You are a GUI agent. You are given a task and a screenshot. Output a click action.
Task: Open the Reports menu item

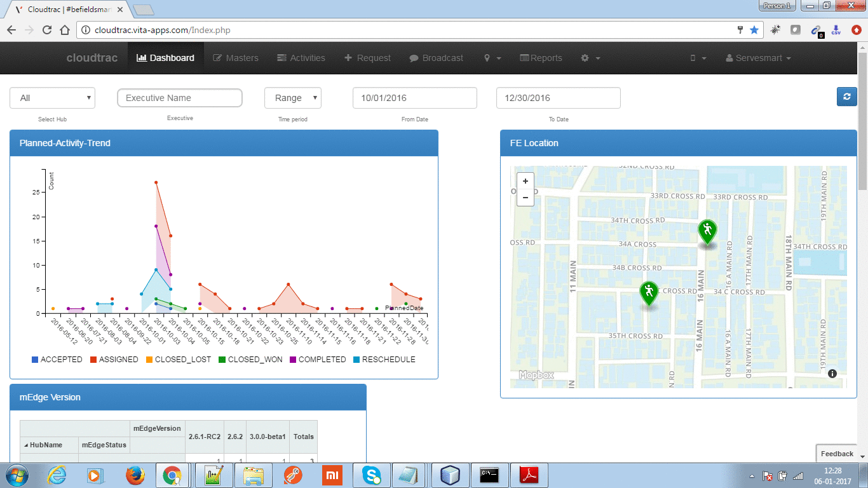541,58
